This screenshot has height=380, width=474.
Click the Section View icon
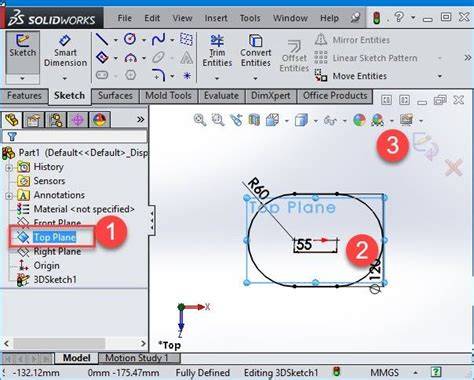point(254,120)
